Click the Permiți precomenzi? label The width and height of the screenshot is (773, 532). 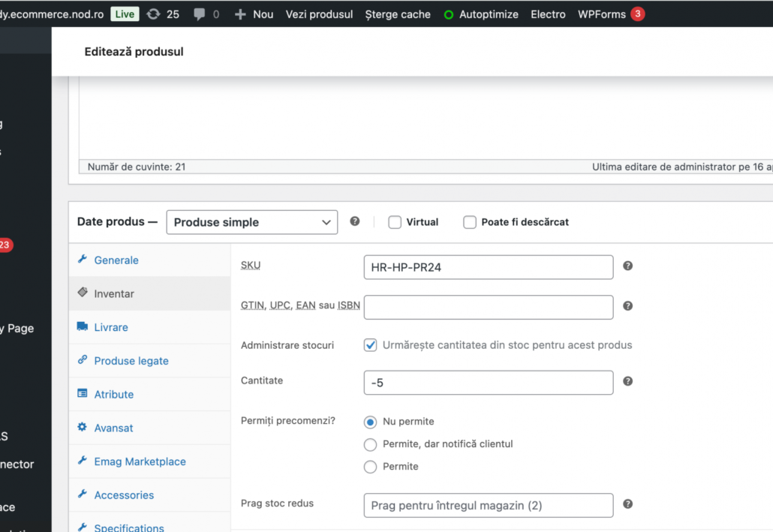point(288,421)
